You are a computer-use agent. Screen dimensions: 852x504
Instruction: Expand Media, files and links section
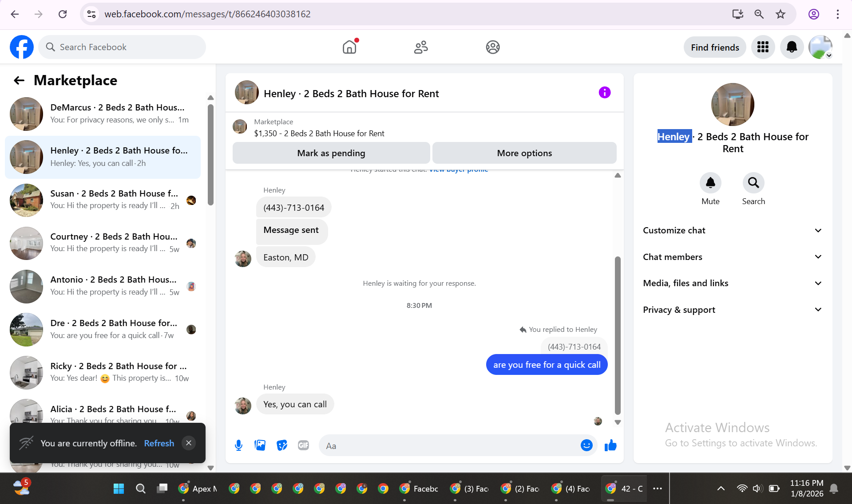(x=733, y=283)
